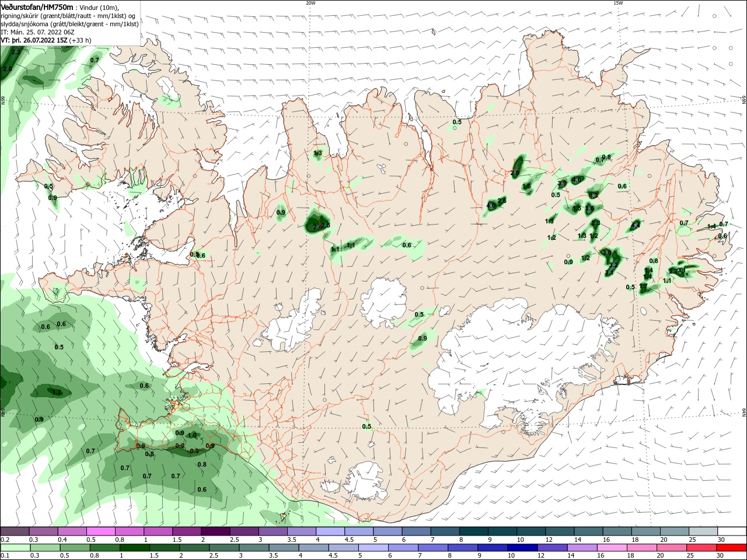The image size is (747, 560).
Task: Pick upper legend swatch for 0.2–0.3 (dusky mauve)
Action: click(x=15, y=531)
